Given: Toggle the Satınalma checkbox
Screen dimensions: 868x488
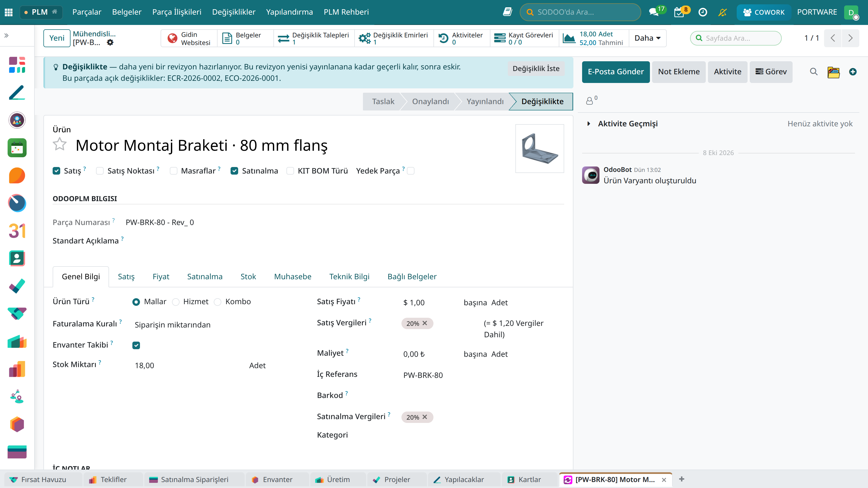Looking at the screenshot, I should pyautogui.click(x=234, y=171).
